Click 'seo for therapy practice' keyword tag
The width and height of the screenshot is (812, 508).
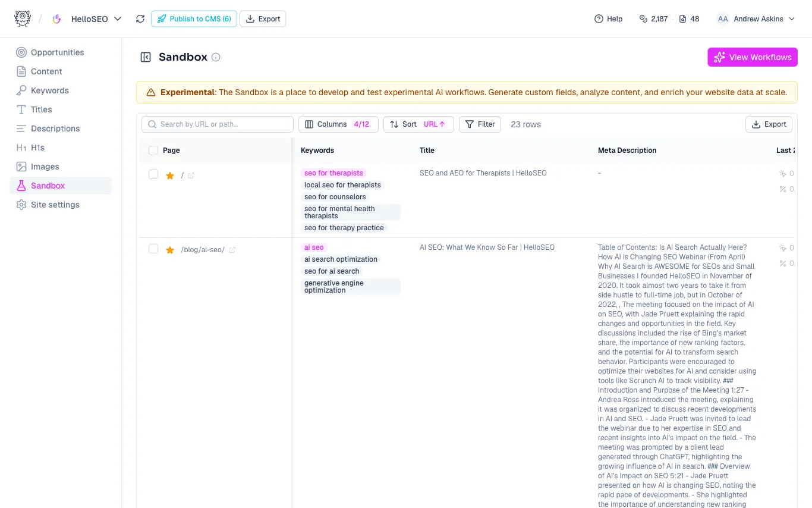point(344,228)
